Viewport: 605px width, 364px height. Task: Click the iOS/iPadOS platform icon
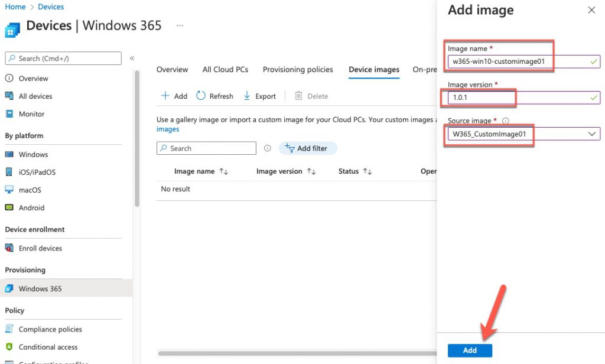point(9,172)
